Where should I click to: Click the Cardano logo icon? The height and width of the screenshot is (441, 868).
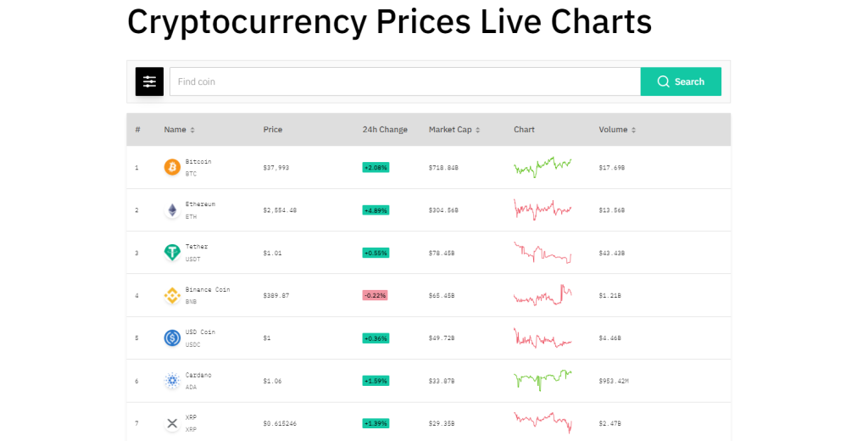172,381
